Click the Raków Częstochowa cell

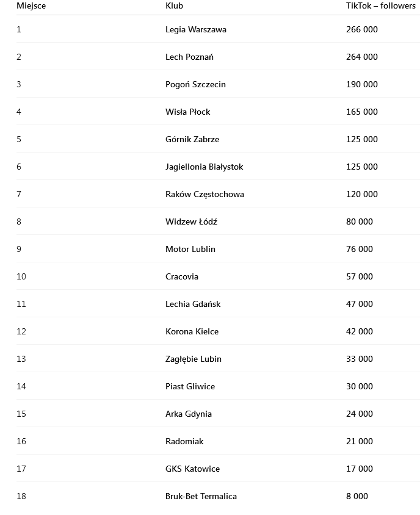click(205, 194)
